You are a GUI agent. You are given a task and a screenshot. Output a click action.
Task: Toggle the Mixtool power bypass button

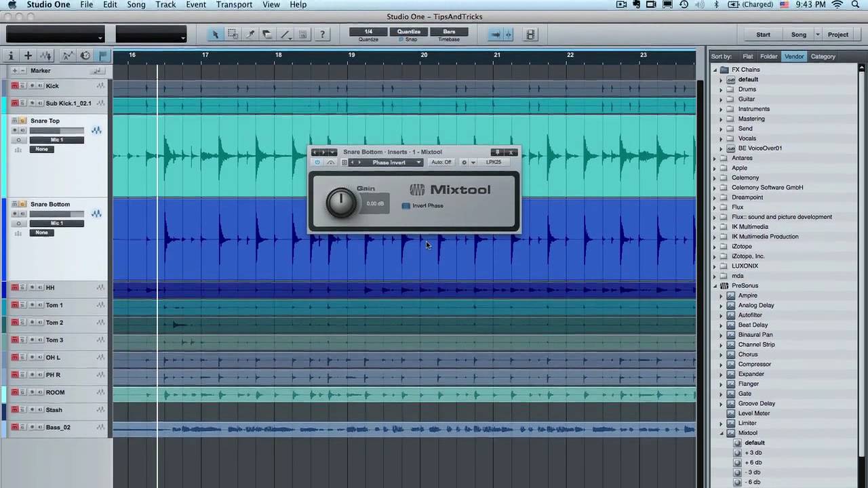pos(317,163)
